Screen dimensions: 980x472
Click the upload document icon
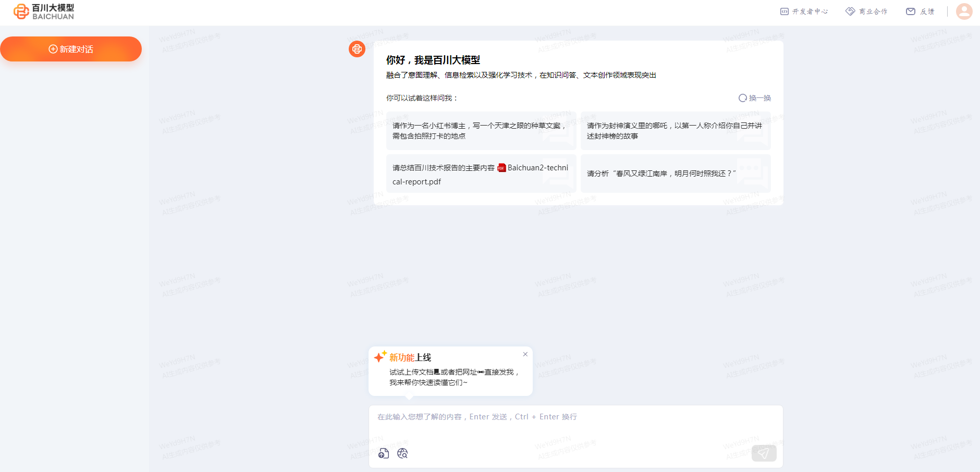(x=384, y=453)
